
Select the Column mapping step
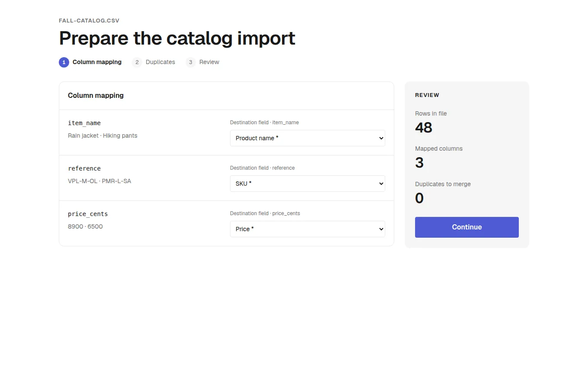tap(90, 62)
